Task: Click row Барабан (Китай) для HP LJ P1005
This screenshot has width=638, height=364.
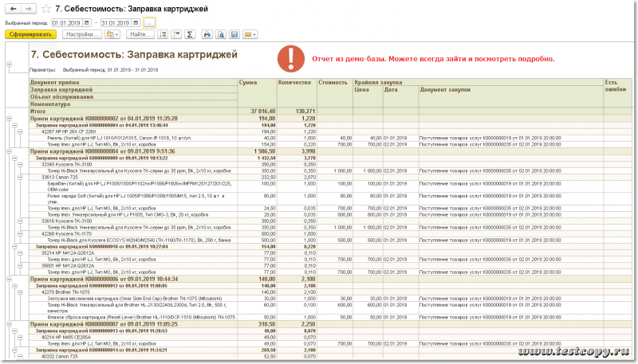Action: tap(330, 186)
